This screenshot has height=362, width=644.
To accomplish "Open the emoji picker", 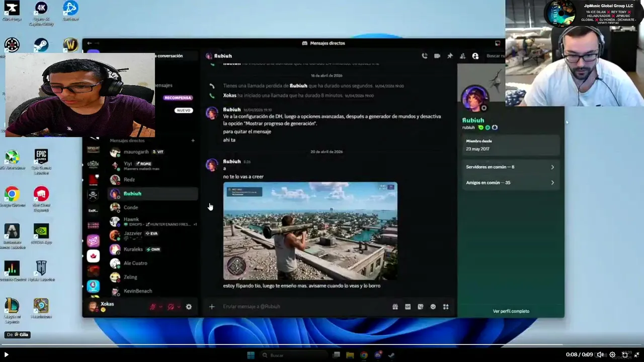I will 433,307.
